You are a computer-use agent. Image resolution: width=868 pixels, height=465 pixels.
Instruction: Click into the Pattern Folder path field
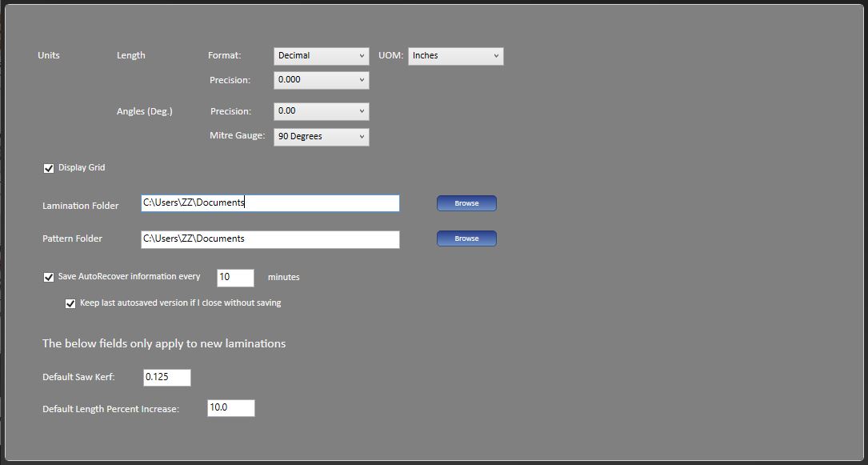coord(270,239)
